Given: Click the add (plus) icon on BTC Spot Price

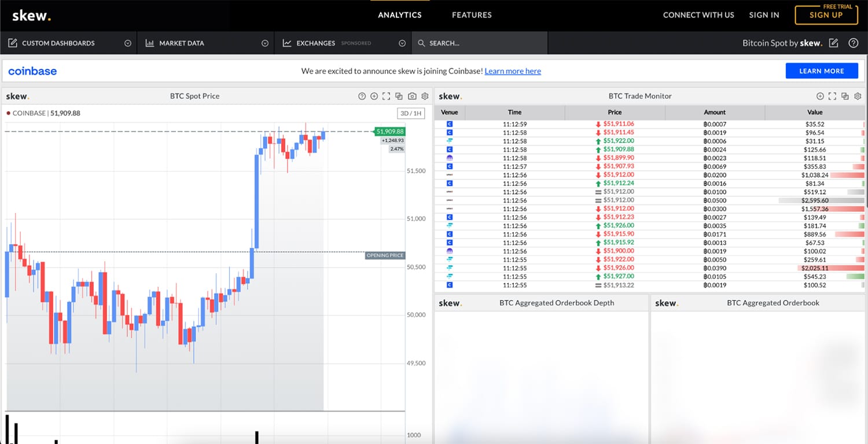Looking at the screenshot, I should 374,96.
